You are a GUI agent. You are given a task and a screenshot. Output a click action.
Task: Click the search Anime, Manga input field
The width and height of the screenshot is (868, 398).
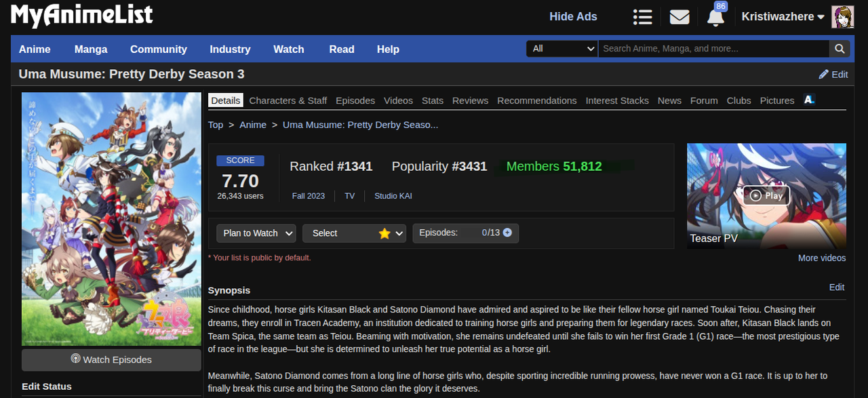714,48
